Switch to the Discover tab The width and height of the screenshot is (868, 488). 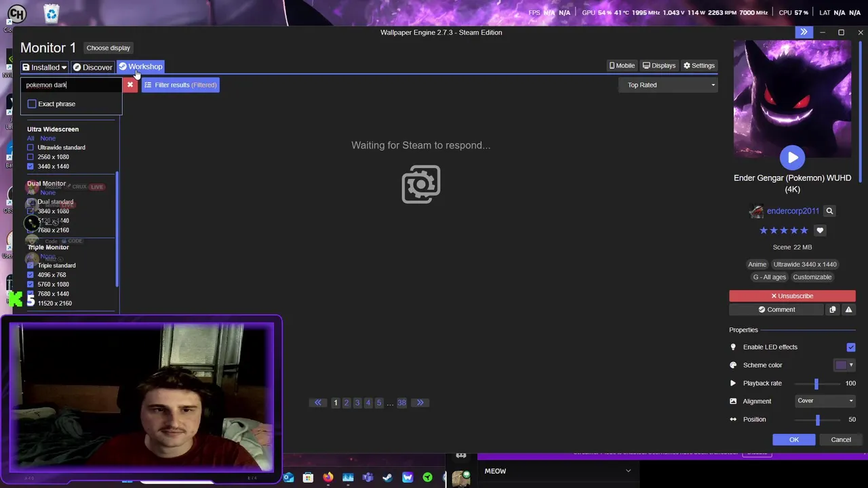coord(93,67)
